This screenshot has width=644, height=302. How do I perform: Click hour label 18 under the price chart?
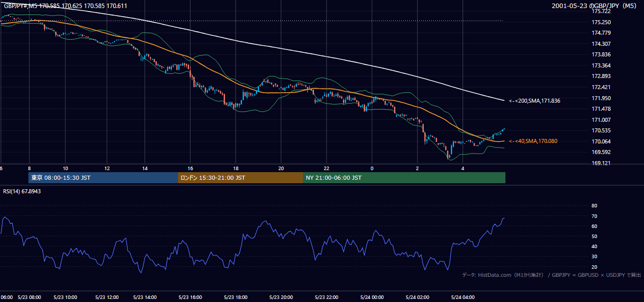tap(236, 168)
